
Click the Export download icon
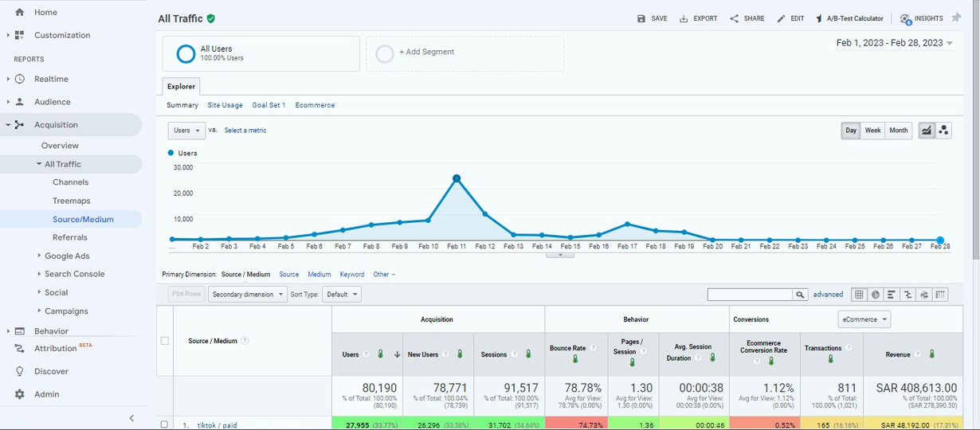[x=684, y=18]
